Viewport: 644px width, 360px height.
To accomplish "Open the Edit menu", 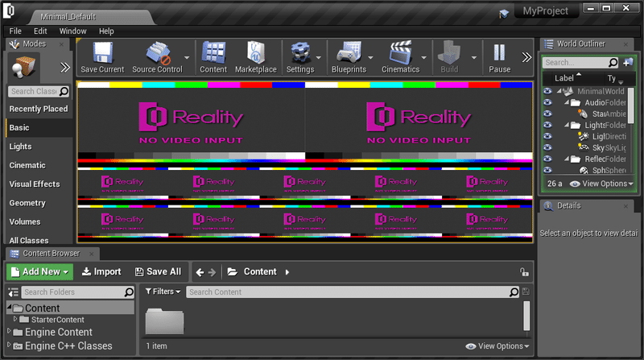I will pos(40,31).
